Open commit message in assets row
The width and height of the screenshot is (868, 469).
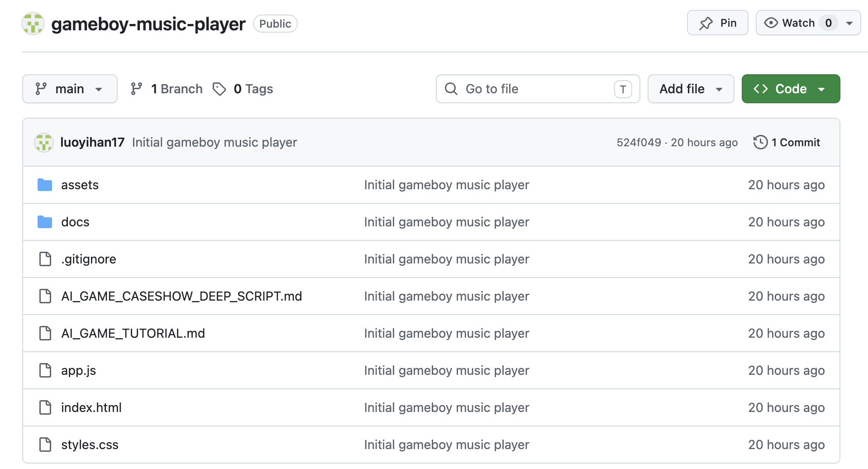point(447,185)
